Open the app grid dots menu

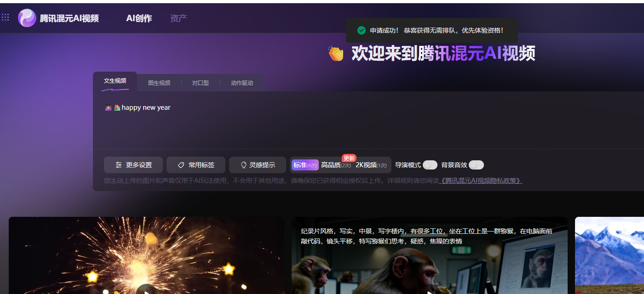(6, 17)
